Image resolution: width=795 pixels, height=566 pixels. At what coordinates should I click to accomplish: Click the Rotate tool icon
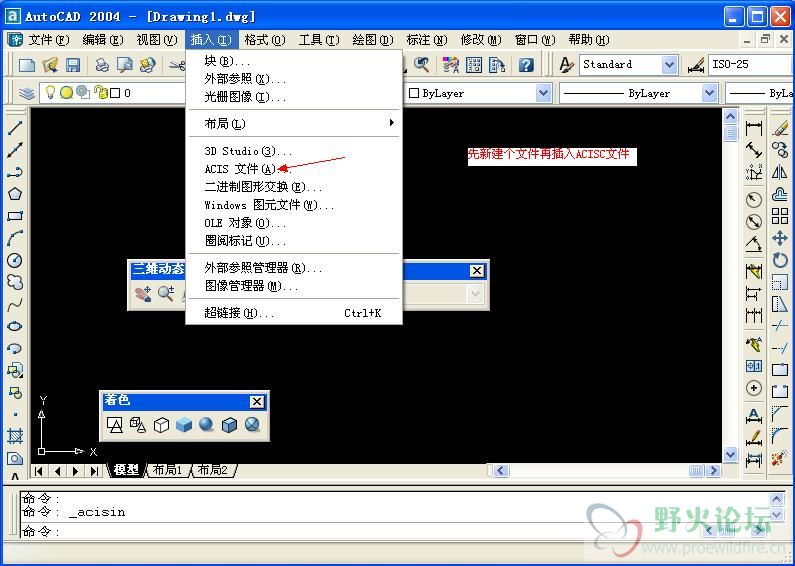[x=780, y=260]
